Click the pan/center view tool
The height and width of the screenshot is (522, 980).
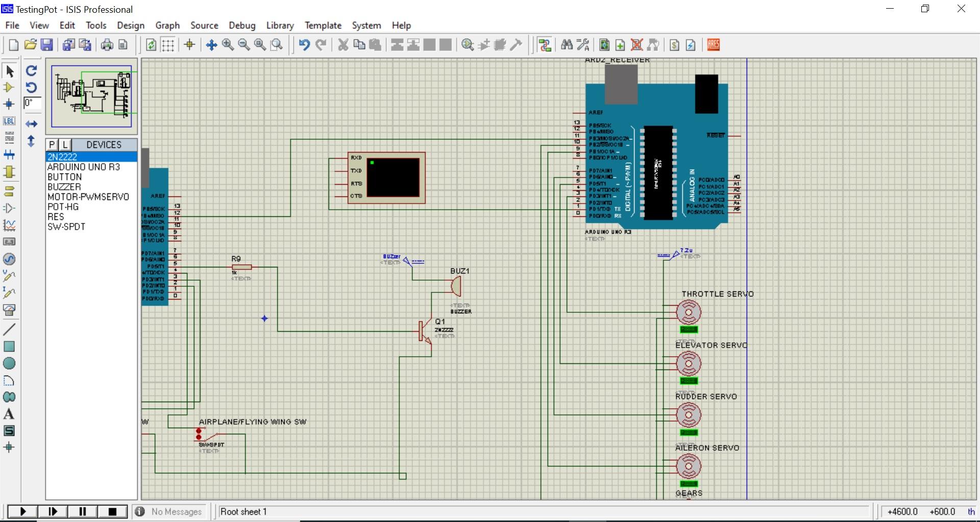coord(211,45)
